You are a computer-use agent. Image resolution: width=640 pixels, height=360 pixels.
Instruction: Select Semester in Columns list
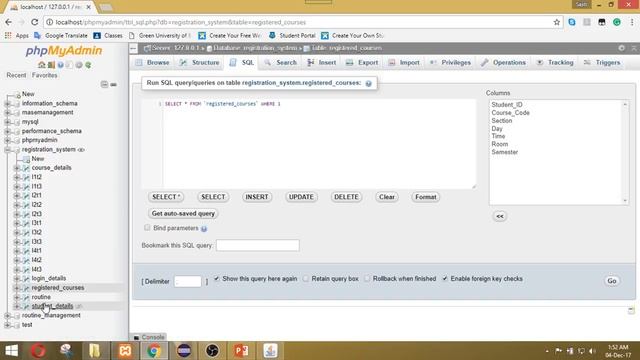pos(504,152)
